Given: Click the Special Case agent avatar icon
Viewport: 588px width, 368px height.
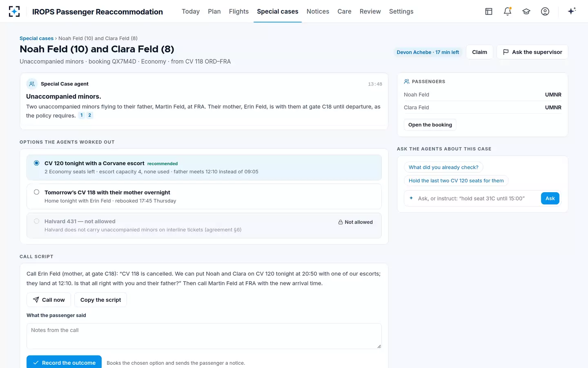Looking at the screenshot, I should click(x=32, y=84).
